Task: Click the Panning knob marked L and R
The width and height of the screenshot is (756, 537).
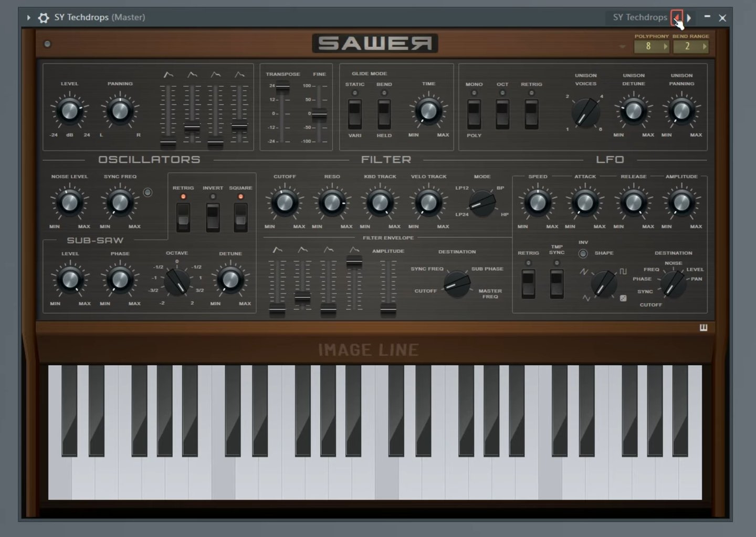Action: 120,111
